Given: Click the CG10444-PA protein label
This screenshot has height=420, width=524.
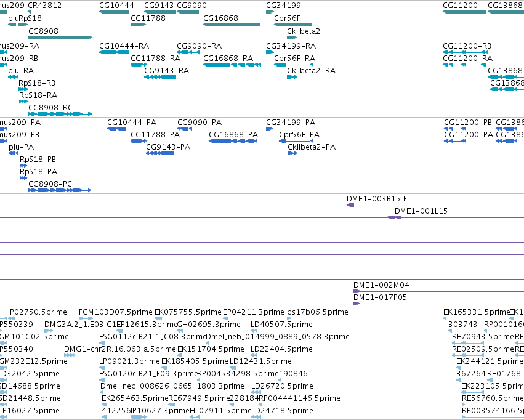Looking at the screenshot, I should [132, 123].
